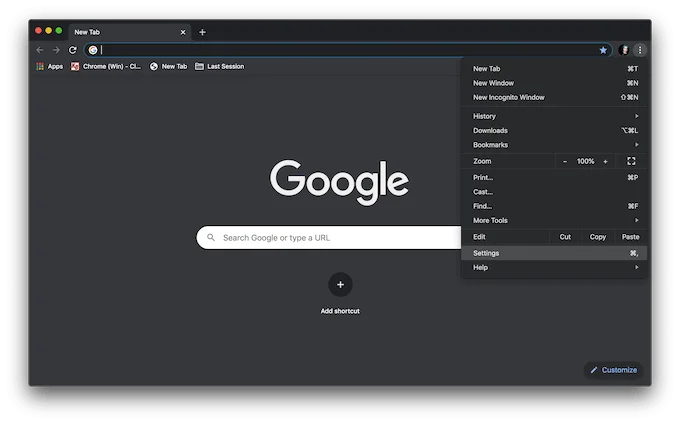Open the Last Session bookmarks folder

(x=219, y=66)
